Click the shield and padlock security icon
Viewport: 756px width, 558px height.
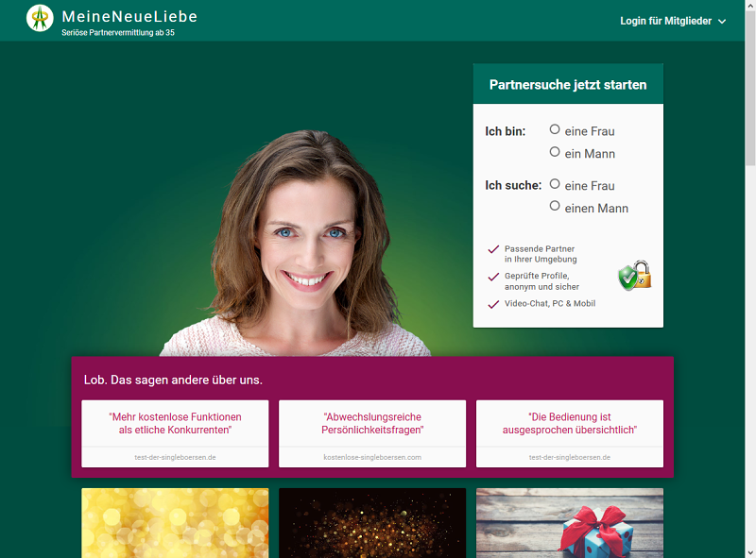point(634,276)
